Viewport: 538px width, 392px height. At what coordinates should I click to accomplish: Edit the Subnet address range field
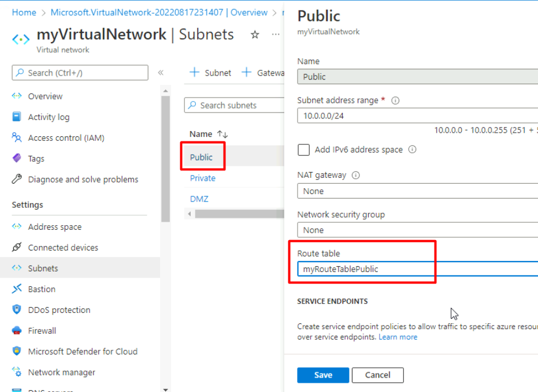coord(418,116)
